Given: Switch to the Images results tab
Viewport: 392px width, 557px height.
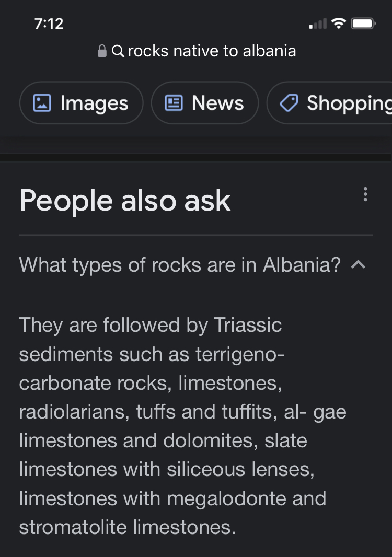Looking at the screenshot, I should pyautogui.click(x=82, y=103).
